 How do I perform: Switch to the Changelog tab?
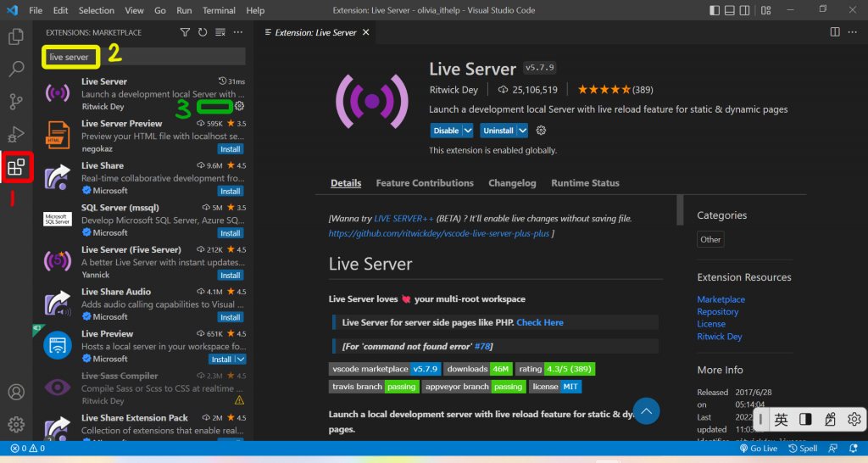coord(512,183)
